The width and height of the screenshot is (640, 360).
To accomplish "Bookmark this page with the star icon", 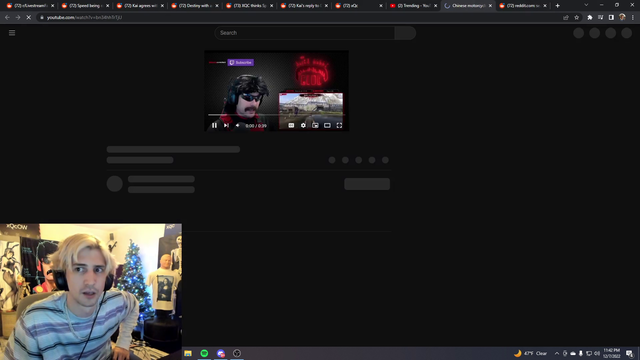I will (x=577, y=18).
